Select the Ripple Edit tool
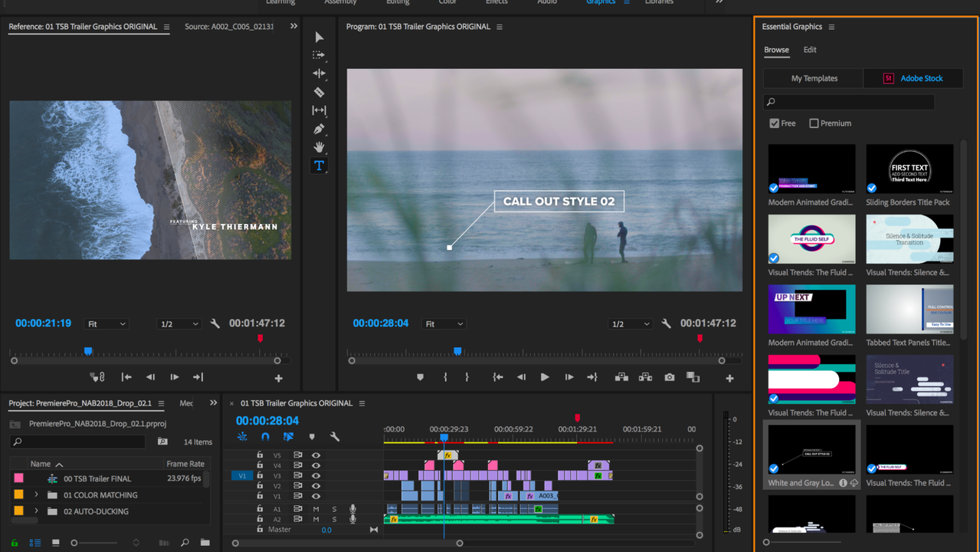Viewport: 980px width, 552px height. click(319, 74)
